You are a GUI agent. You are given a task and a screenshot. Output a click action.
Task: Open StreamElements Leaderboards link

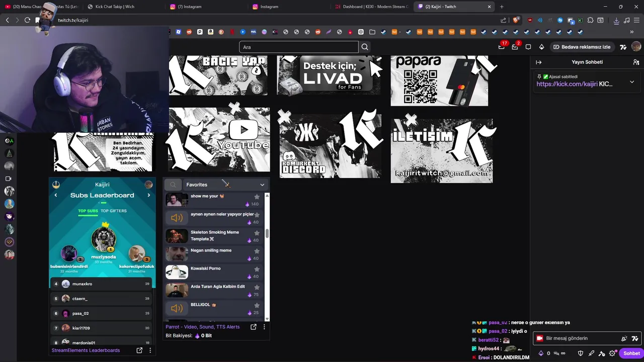[x=86, y=350]
